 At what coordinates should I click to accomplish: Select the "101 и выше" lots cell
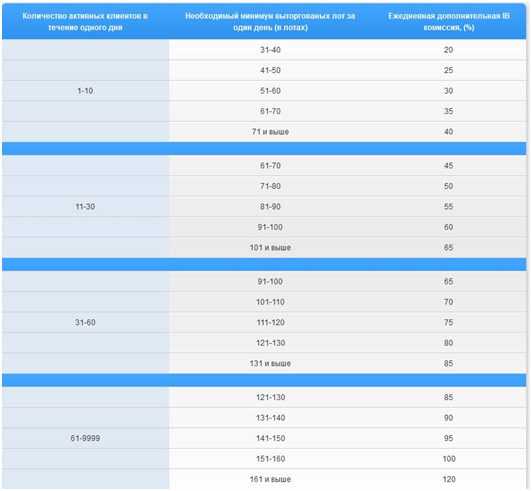(270, 247)
